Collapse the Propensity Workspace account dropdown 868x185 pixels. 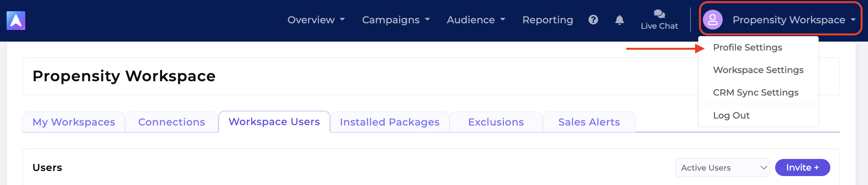click(x=794, y=20)
